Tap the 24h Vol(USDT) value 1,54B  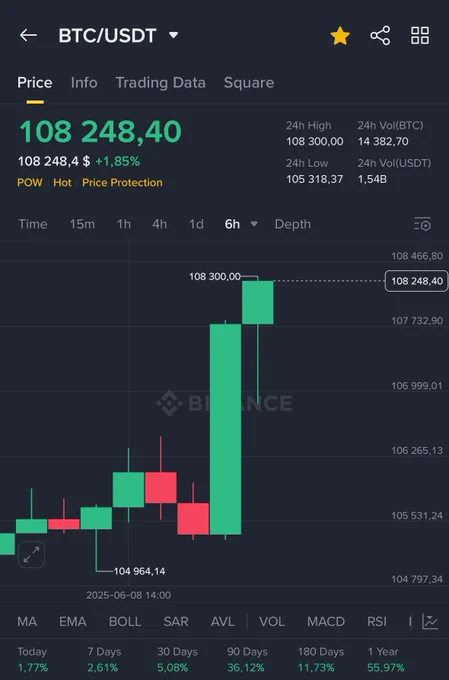(372, 179)
